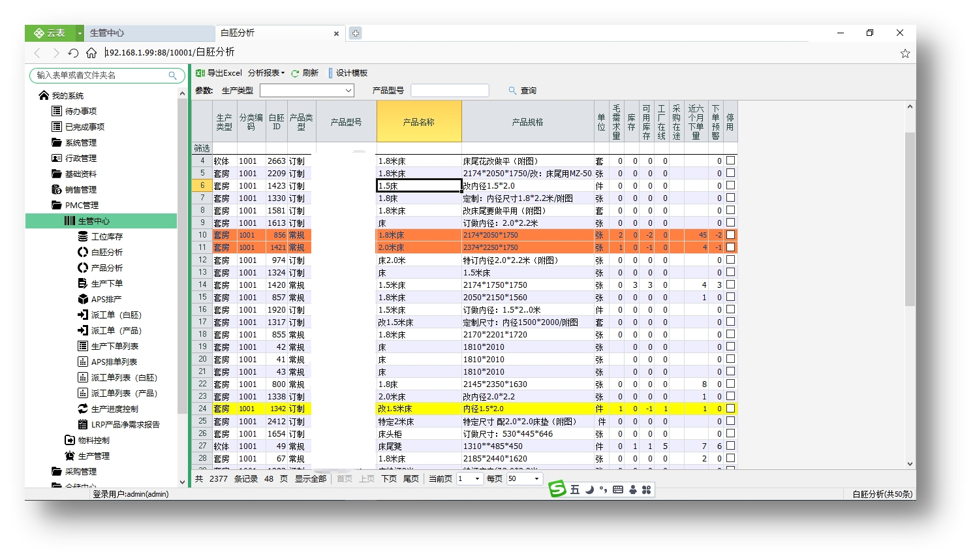The width and height of the screenshot is (975, 560).
Task: Open new tab with plus icon
Action: (355, 33)
